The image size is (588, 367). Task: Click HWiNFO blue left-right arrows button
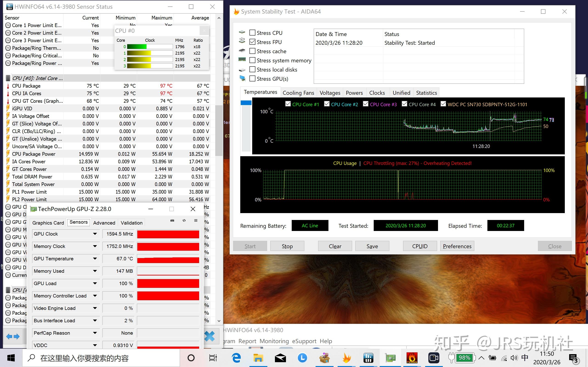pos(13,336)
